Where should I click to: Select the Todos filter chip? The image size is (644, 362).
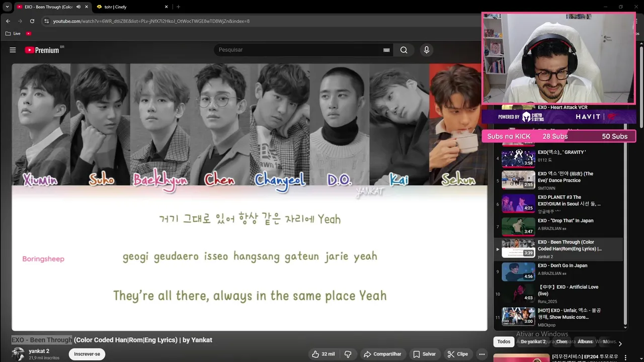pyautogui.click(x=504, y=342)
